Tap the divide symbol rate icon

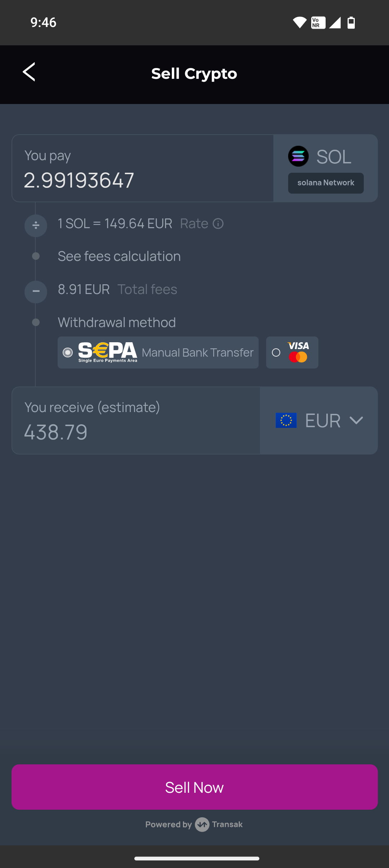click(x=36, y=226)
